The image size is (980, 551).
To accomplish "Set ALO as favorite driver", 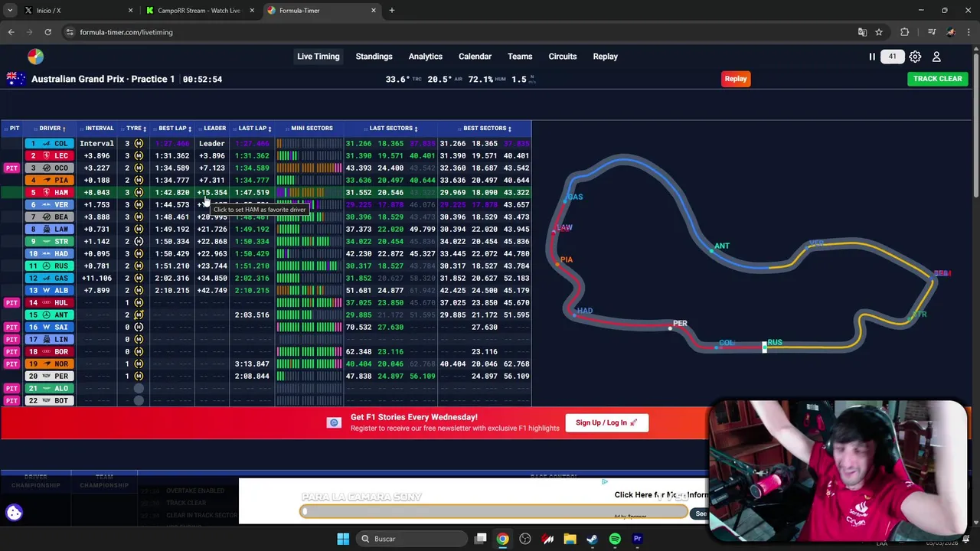I will point(50,388).
